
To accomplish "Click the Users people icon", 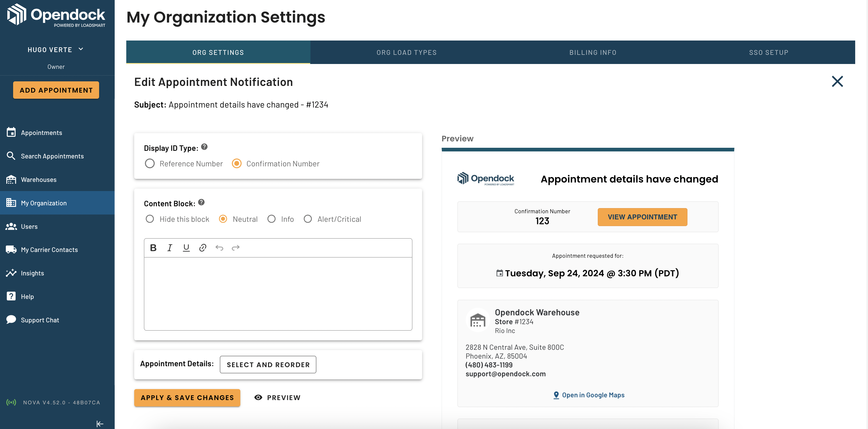I will coord(11,226).
